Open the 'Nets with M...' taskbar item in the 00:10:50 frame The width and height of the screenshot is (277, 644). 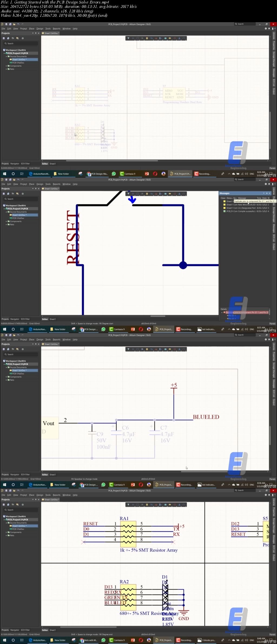click(x=88, y=640)
